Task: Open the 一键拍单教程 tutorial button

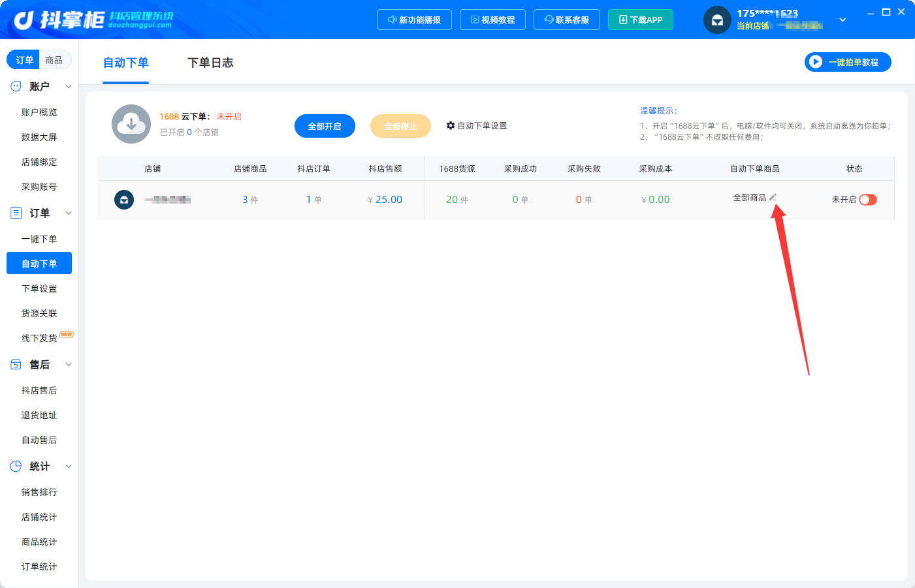Action: pyautogui.click(x=848, y=62)
